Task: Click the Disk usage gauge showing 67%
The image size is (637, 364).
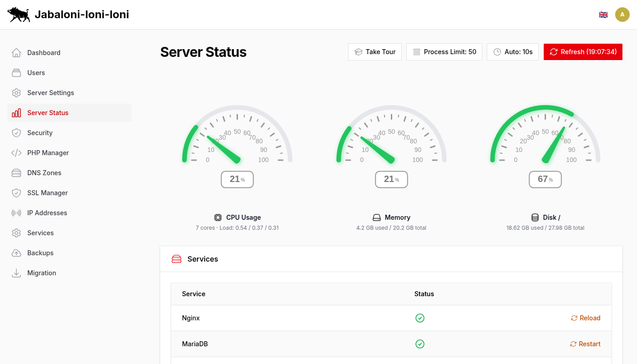Action: (545, 136)
